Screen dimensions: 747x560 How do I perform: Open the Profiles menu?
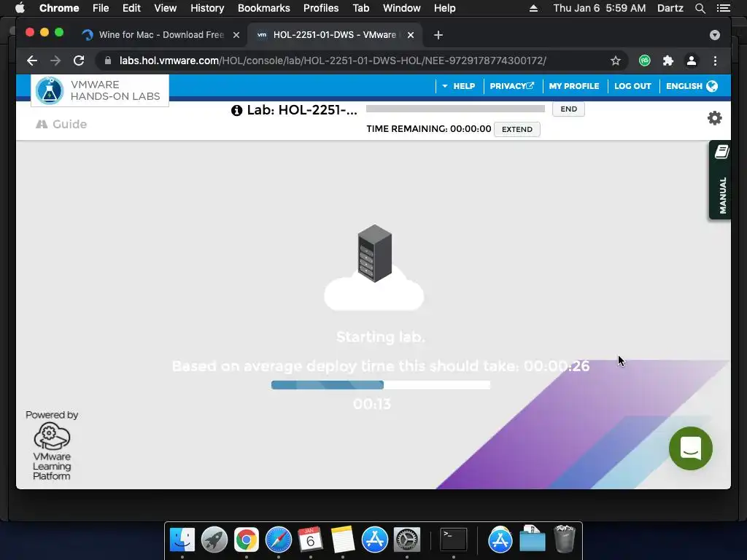(321, 8)
